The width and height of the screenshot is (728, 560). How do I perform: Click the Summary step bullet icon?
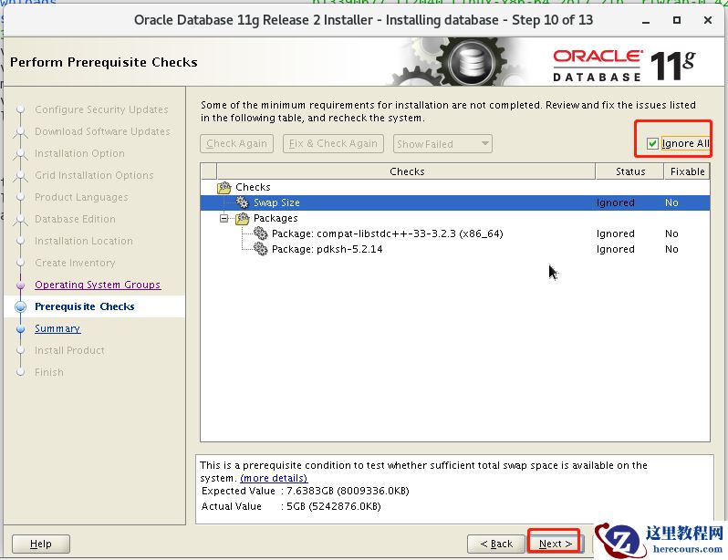click(x=20, y=328)
